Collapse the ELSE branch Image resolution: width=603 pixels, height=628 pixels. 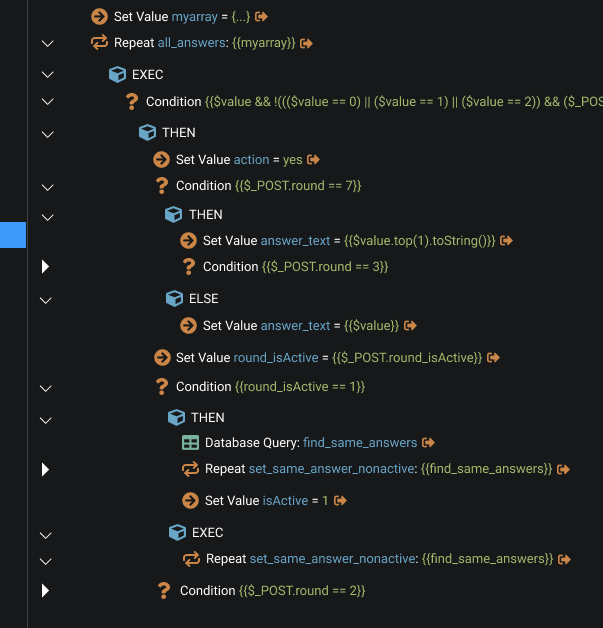pos(45,299)
